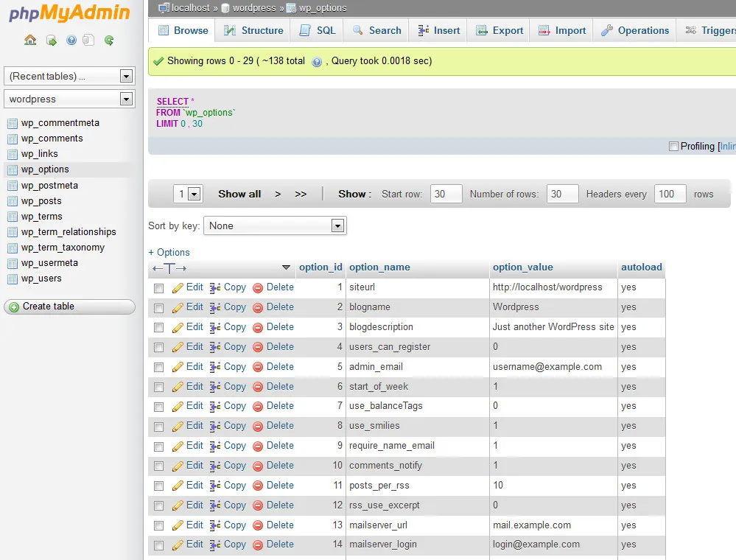Click the Headers every input field
This screenshot has width=736, height=560.
[x=670, y=194]
